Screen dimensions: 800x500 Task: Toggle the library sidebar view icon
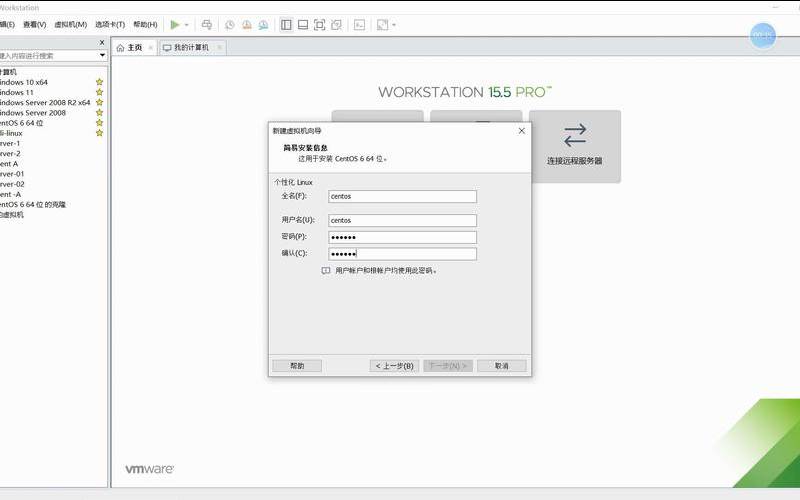(286, 24)
